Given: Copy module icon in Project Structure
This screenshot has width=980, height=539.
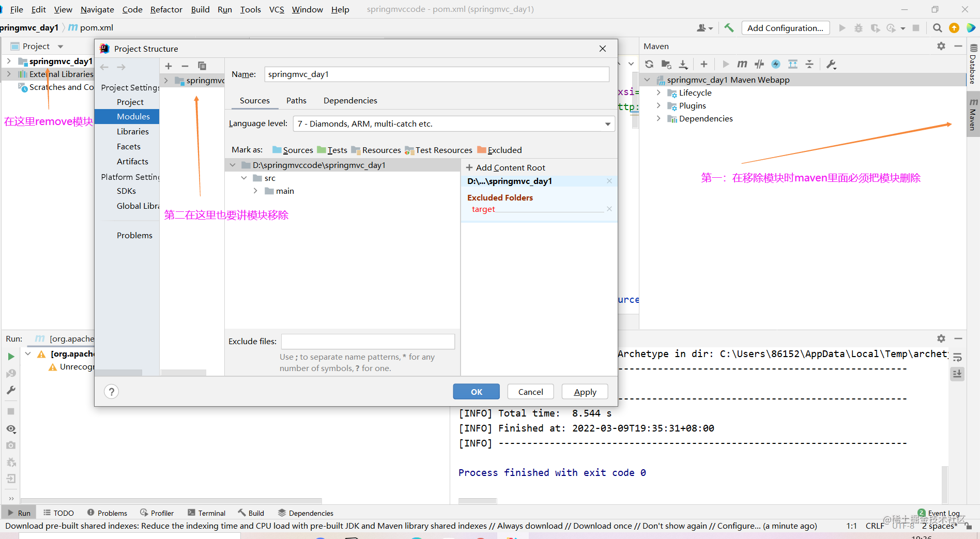Looking at the screenshot, I should [x=202, y=66].
